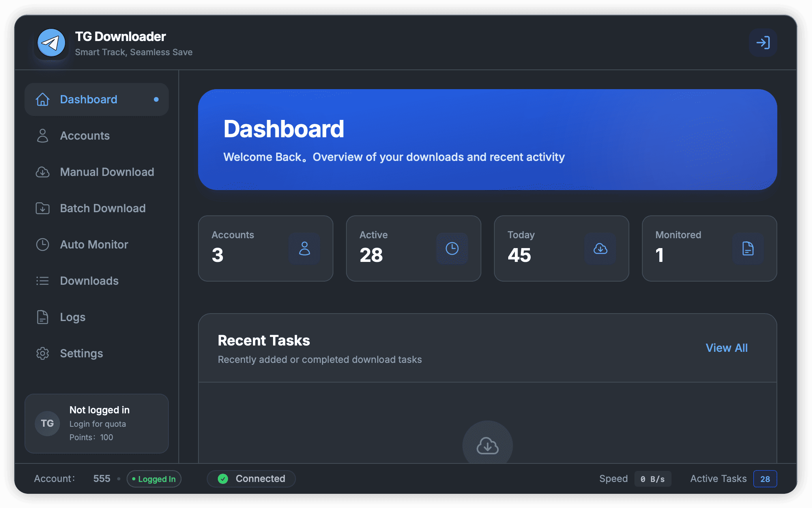Click View All recent tasks
Viewport: 812px width, 508px height.
click(726, 348)
